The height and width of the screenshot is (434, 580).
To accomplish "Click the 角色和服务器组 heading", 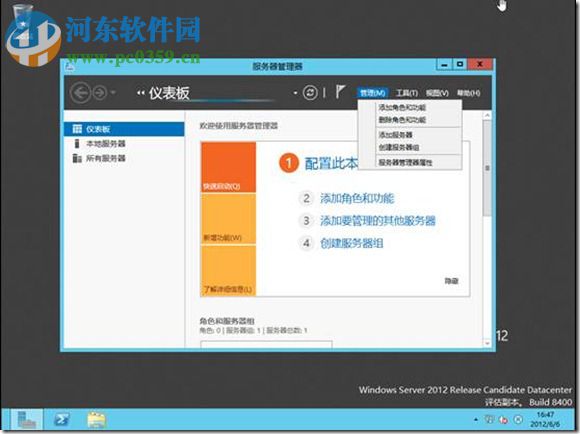I will (x=227, y=321).
